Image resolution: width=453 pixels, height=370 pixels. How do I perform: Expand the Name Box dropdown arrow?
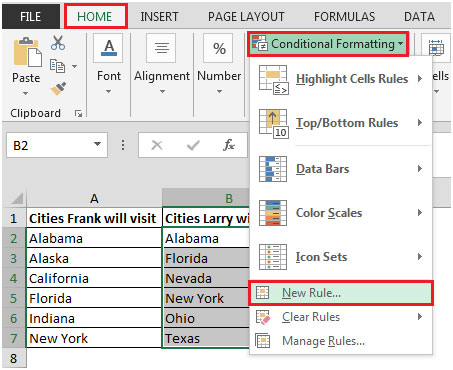coord(97,144)
